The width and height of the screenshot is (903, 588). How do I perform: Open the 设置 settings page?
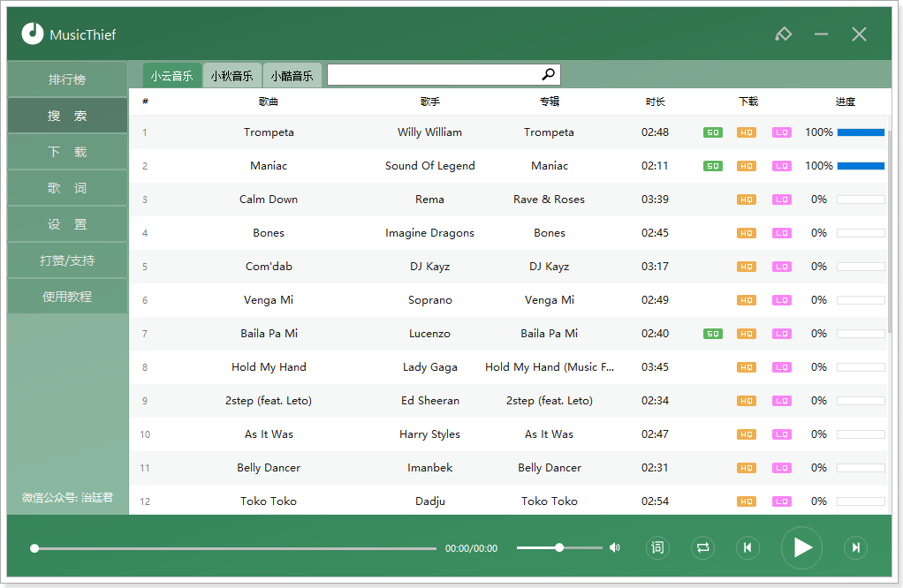[x=67, y=224]
